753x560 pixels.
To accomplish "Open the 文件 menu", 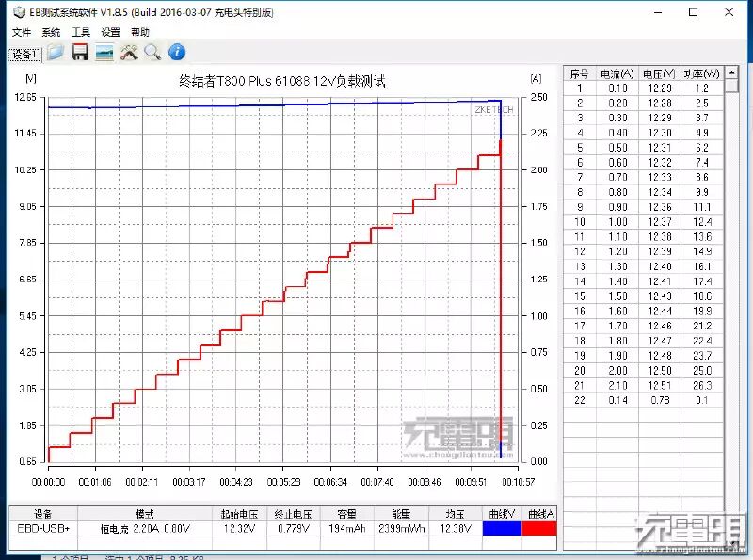I will tap(21, 32).
